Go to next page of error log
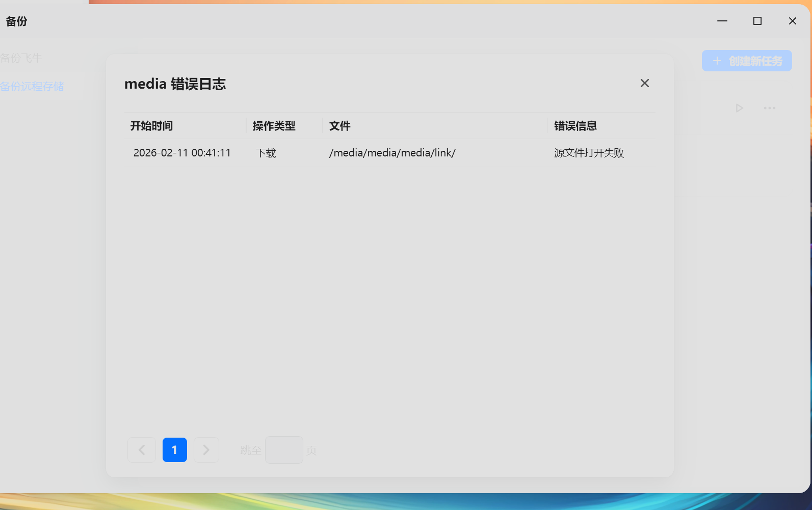 [x=206, y=450]
